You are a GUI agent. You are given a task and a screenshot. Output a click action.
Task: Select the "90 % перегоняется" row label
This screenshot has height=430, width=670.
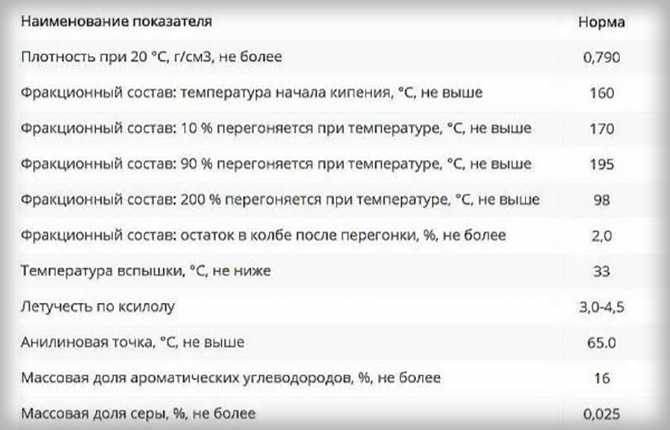[x=276, y=164]
